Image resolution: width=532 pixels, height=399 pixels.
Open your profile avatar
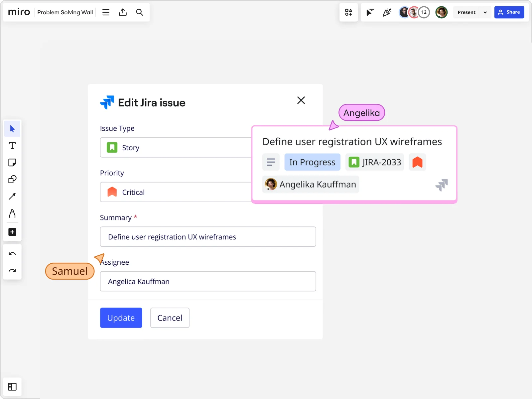point(442,12)
